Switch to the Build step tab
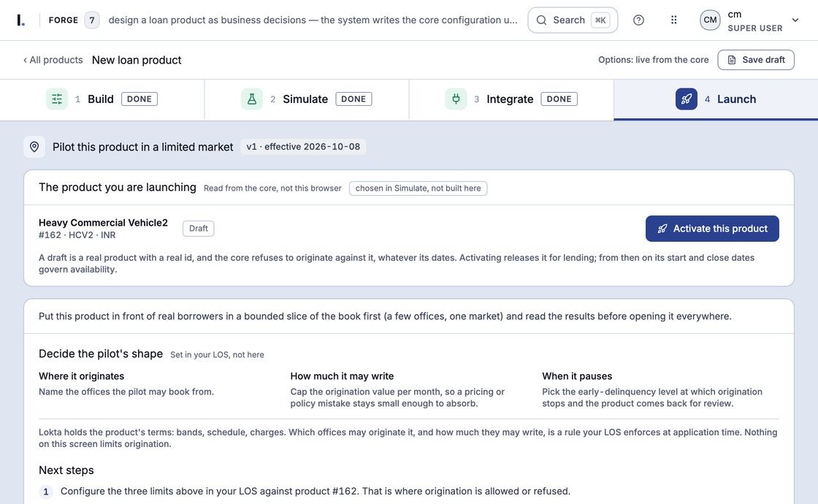This screenshot has height=504, width=818. point(102,99)
